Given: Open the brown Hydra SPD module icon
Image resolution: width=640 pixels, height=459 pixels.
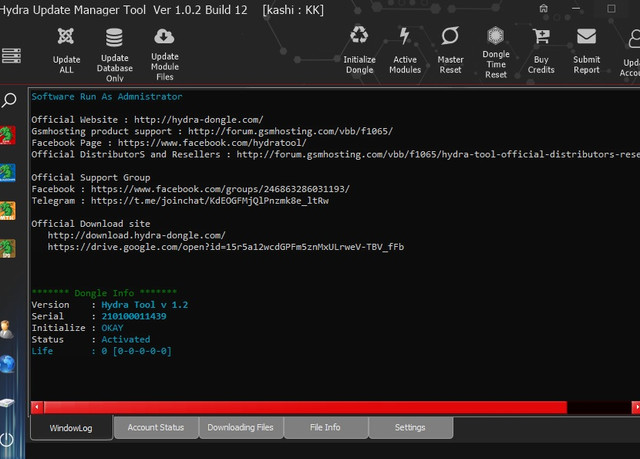Looking at the screenshot, I should [x=8, y=248].
